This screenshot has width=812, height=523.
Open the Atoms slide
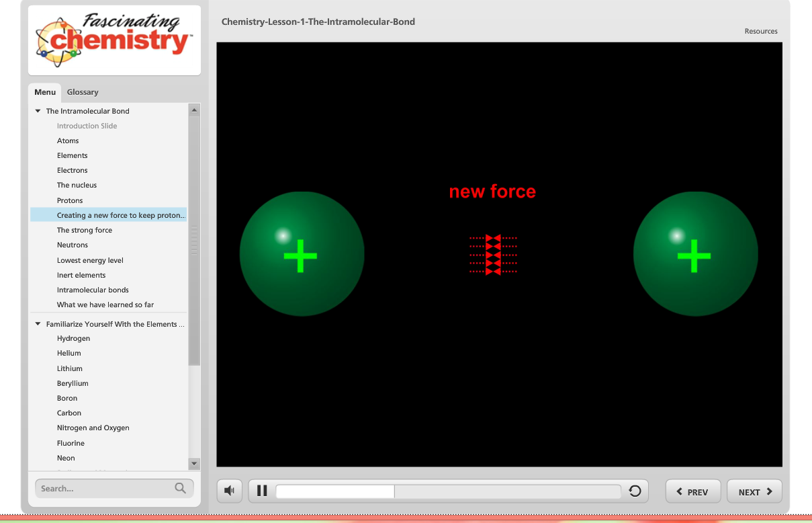pyautogui.click(x=68, y=140)
